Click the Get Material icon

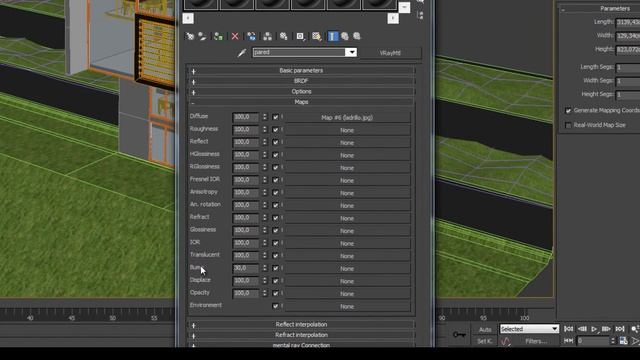pos(190,36)
